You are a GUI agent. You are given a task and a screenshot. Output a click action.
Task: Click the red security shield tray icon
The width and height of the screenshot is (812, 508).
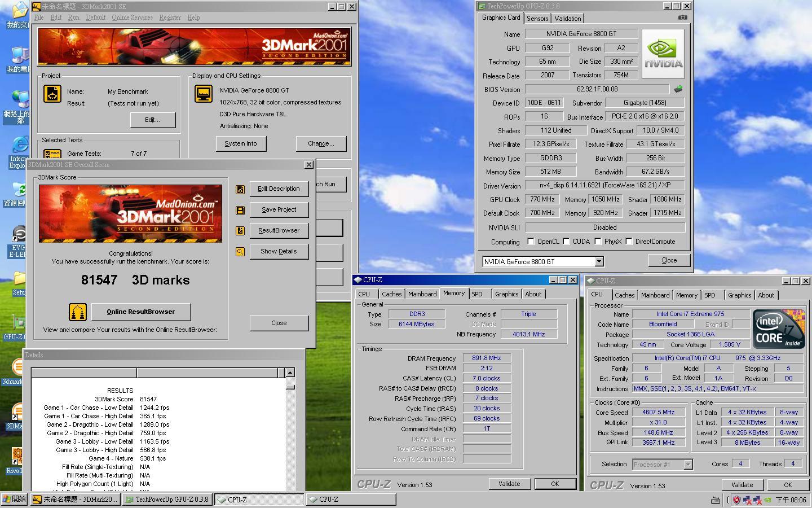tap(736, 500)
